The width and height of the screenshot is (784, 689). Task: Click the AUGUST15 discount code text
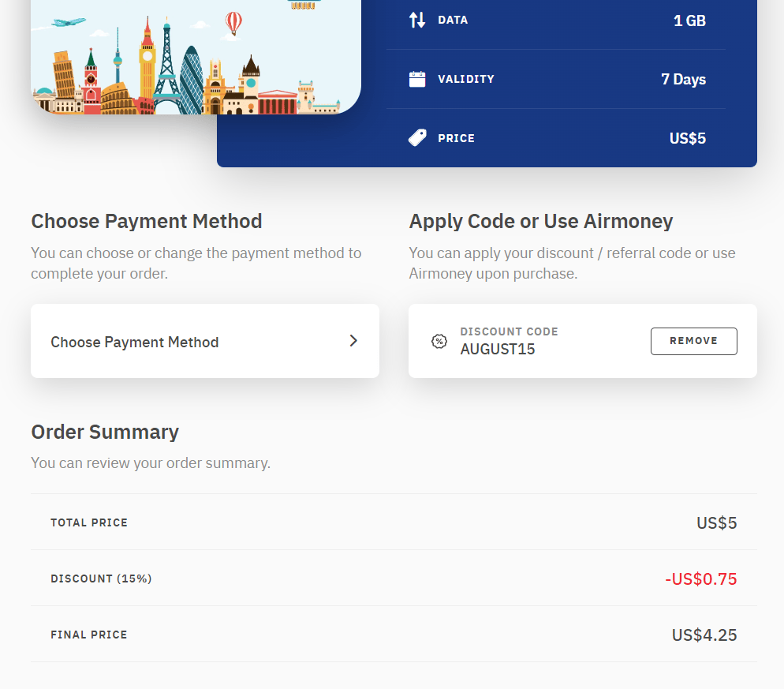pyautogui.click(x=498, y=350)
